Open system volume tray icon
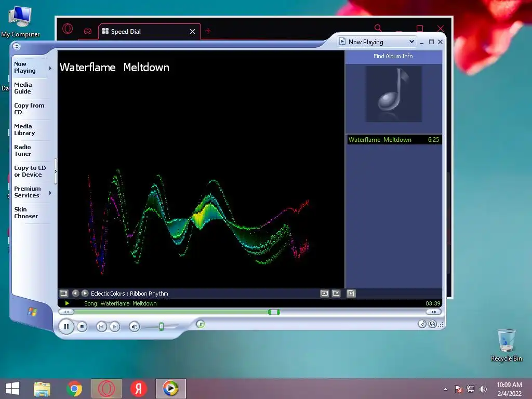The height and width of the screenshot is (399, 532). pyautogui.click(x=483, y=389)
